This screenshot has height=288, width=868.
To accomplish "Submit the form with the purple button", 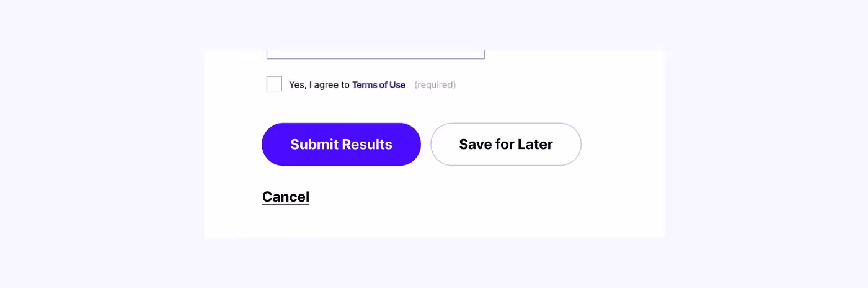I will pyautogui.click(x=341, y=145).
